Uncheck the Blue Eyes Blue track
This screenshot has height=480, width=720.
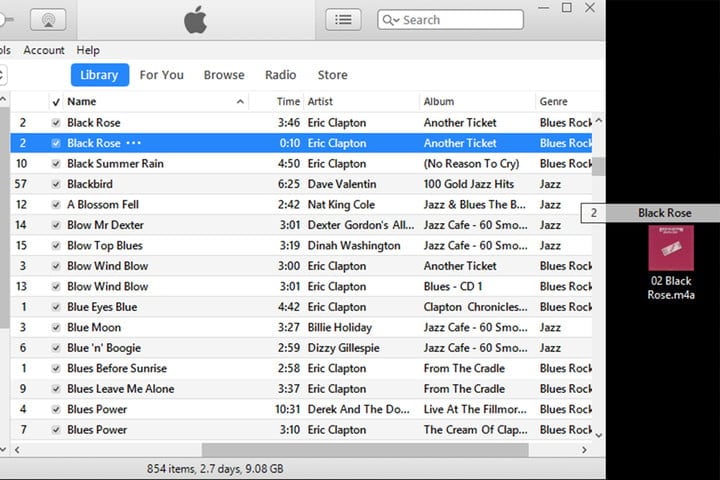[x=56, y=307]
